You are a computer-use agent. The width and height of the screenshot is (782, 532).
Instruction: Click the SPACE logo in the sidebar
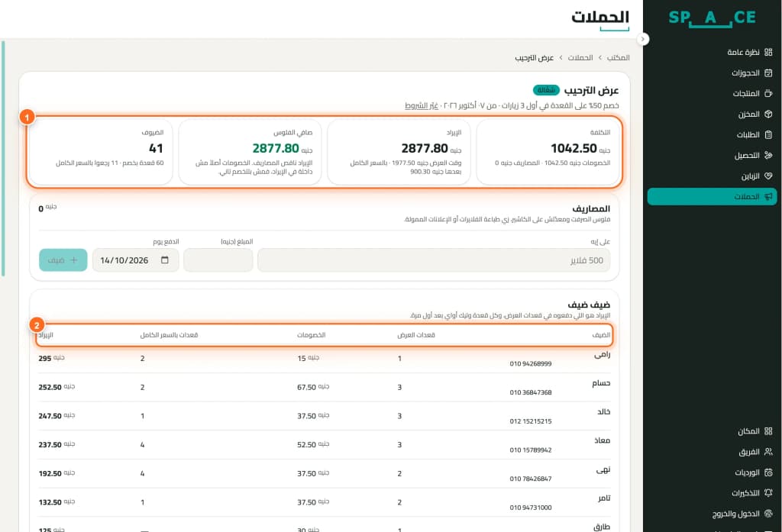pos(712,18)
